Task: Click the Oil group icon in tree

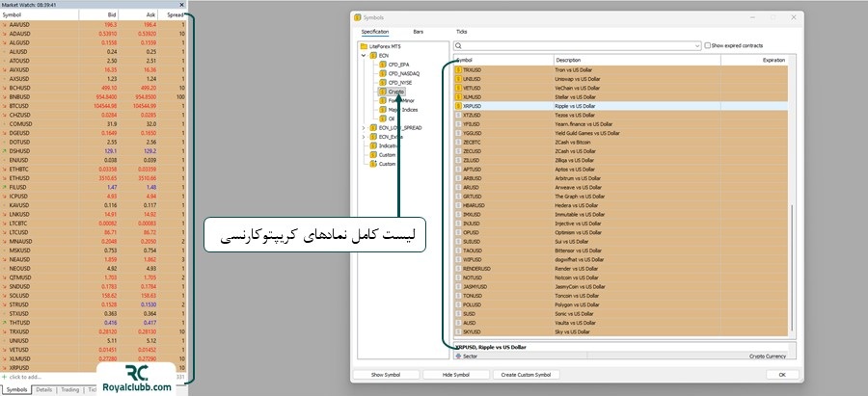Action: pyautogui.click(x=381, y=119)
